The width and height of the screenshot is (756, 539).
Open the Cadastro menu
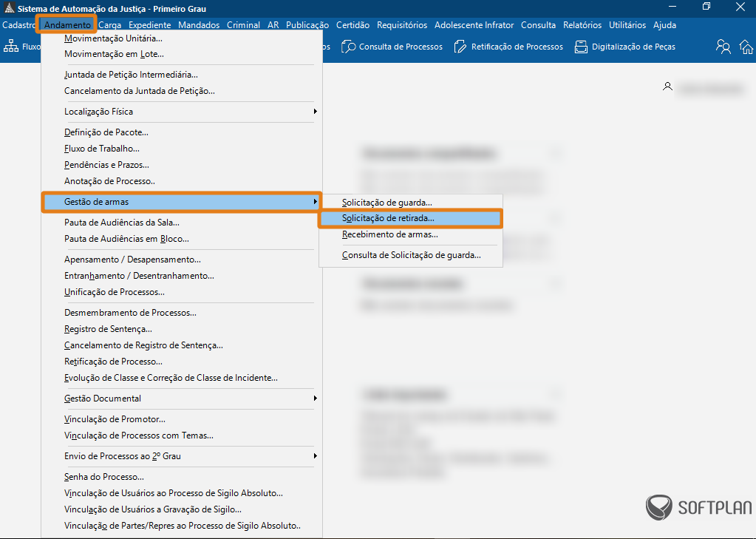[x=18, y=25]
